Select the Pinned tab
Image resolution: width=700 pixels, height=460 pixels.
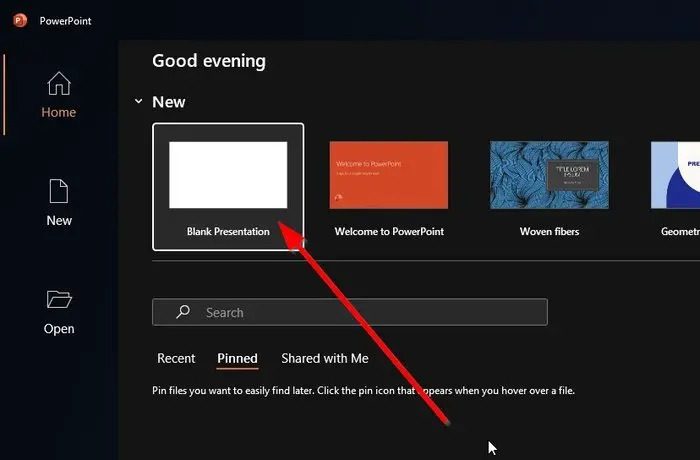point(237,358)
